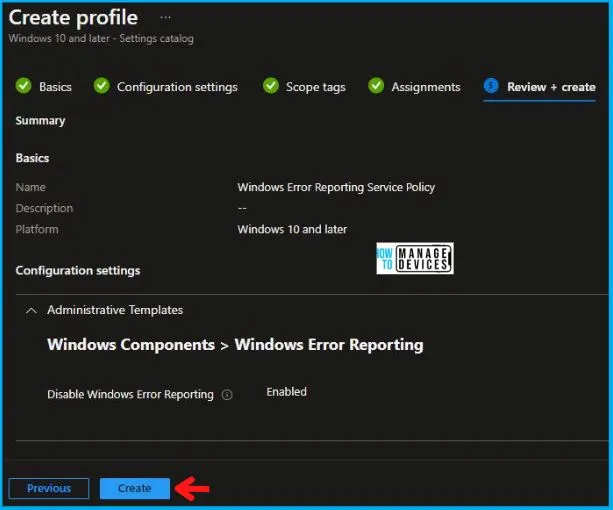Click the green checkmark icon for Assignments
This screenshot has height=510, width=613.
click(376, 86)
